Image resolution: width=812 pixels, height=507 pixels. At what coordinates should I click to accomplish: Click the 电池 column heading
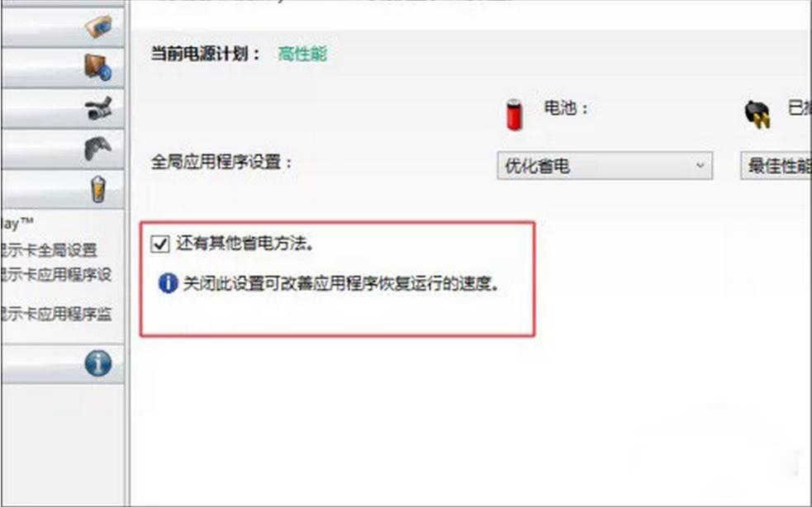click(566, 108)
